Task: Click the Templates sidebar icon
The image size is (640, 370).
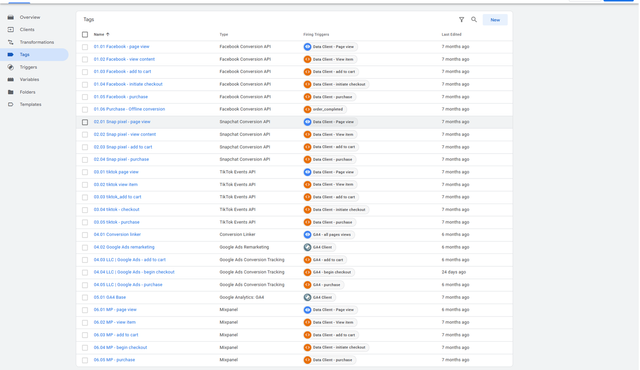Action: tap(11, 104)
